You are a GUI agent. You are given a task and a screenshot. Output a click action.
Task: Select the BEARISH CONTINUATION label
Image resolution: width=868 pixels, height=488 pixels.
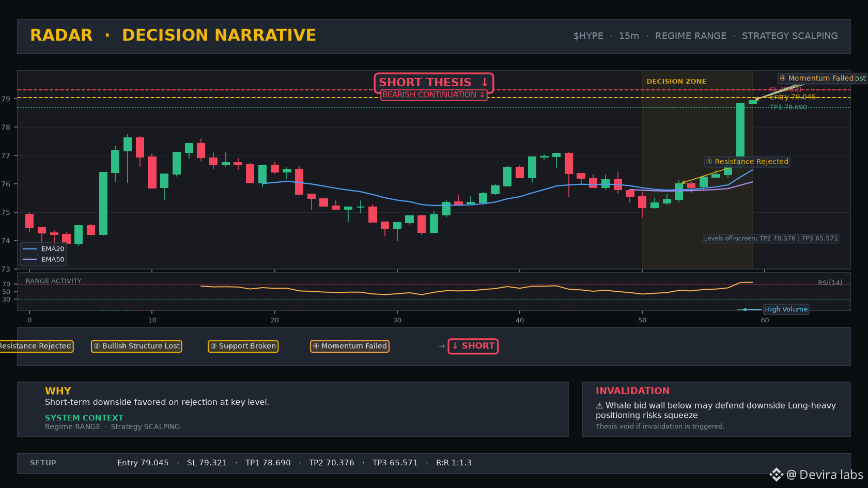434,95
